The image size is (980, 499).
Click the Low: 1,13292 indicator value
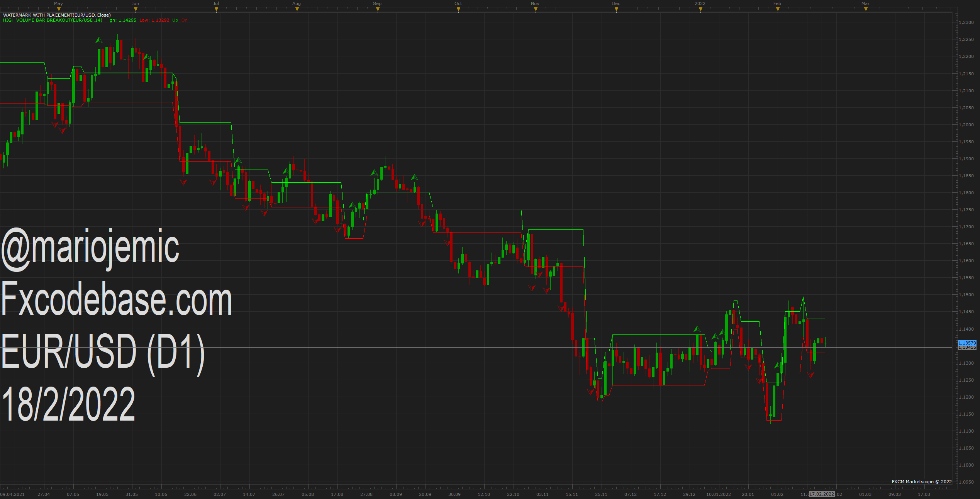(x=154, y=20)
